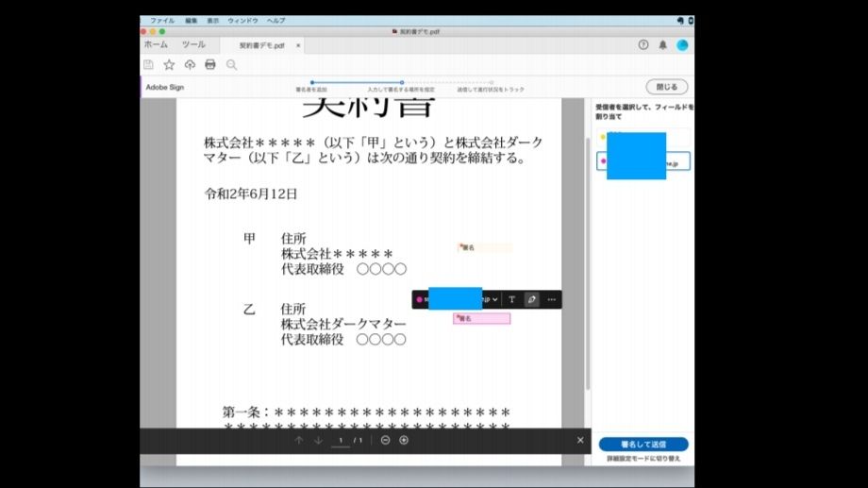Open more options ellipsis in field toolbar
Screen dimensions: 868x488
tap(551, 299)
